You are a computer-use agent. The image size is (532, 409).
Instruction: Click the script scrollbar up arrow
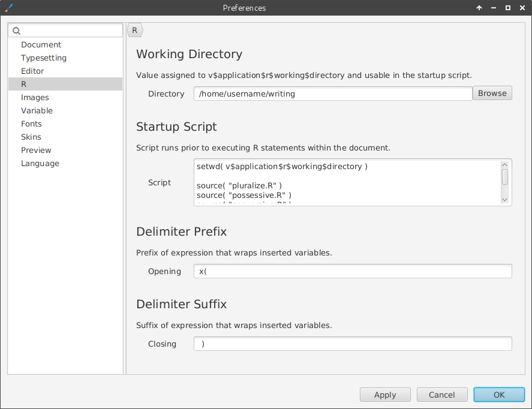click(505, 165)
